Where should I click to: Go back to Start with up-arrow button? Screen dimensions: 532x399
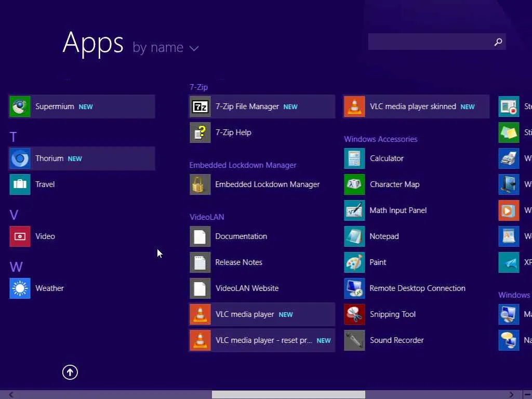pos(70,372)
